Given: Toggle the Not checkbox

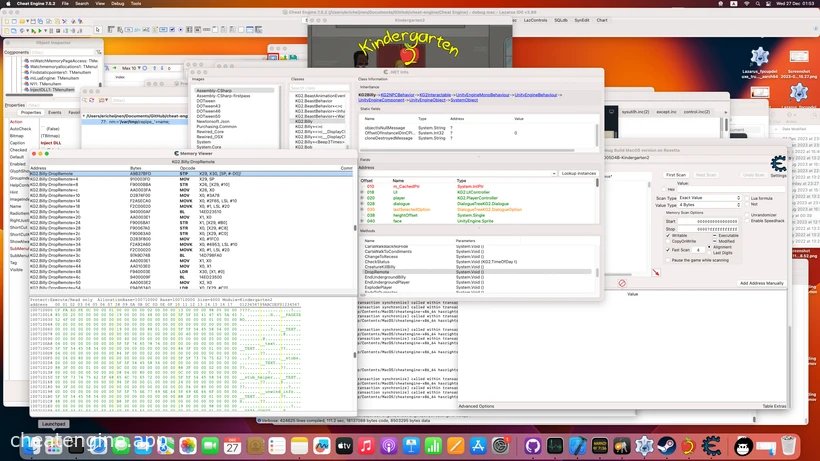Looking at the screenshot, I should tap(747, 204).
